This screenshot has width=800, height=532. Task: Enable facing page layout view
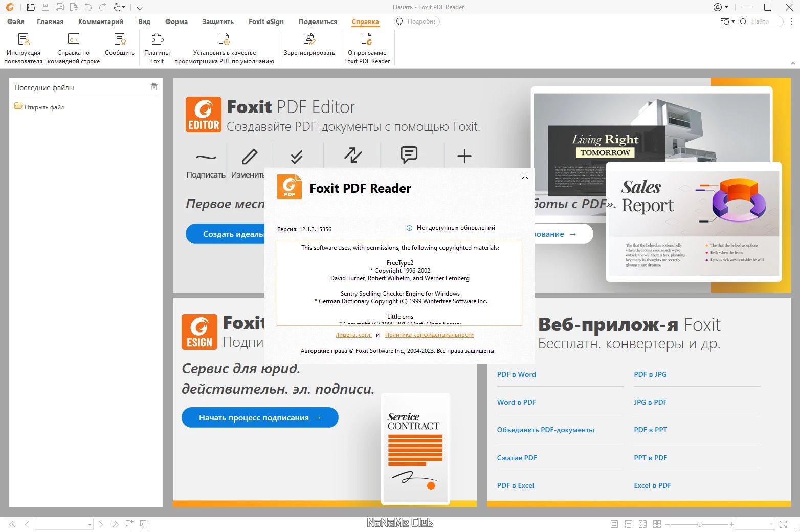[x=643, y=524]
